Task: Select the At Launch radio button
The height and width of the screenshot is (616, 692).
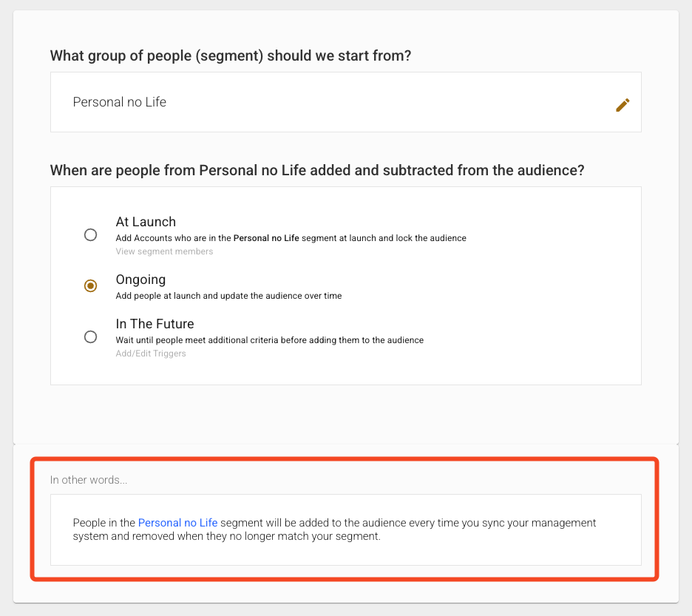Action: [90, 235]
